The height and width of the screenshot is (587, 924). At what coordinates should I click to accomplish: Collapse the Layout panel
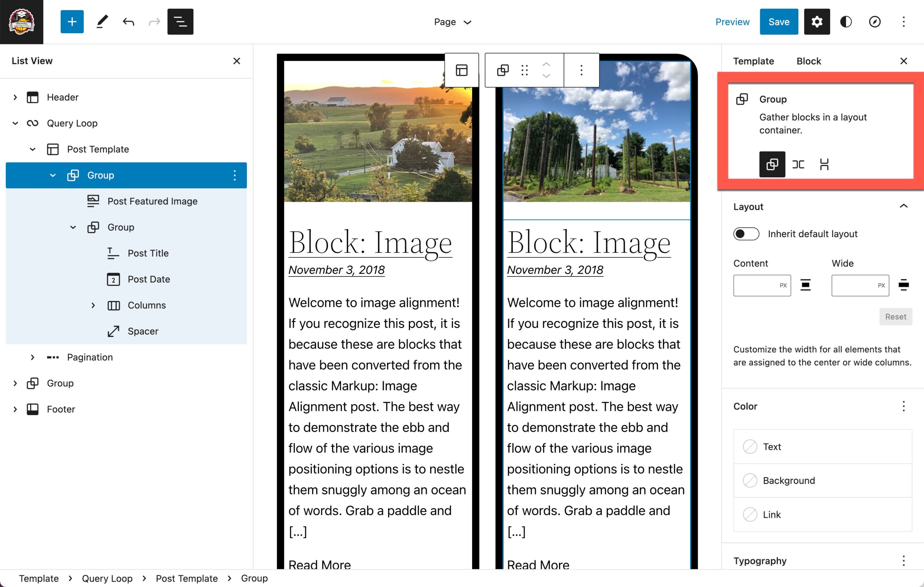[903, 206]
